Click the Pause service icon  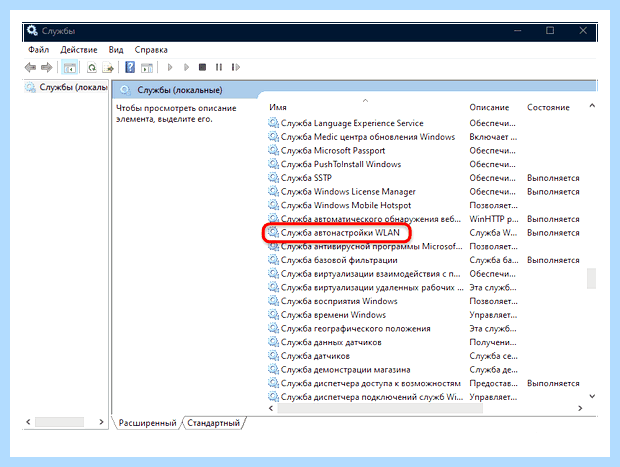pos(219,67)
